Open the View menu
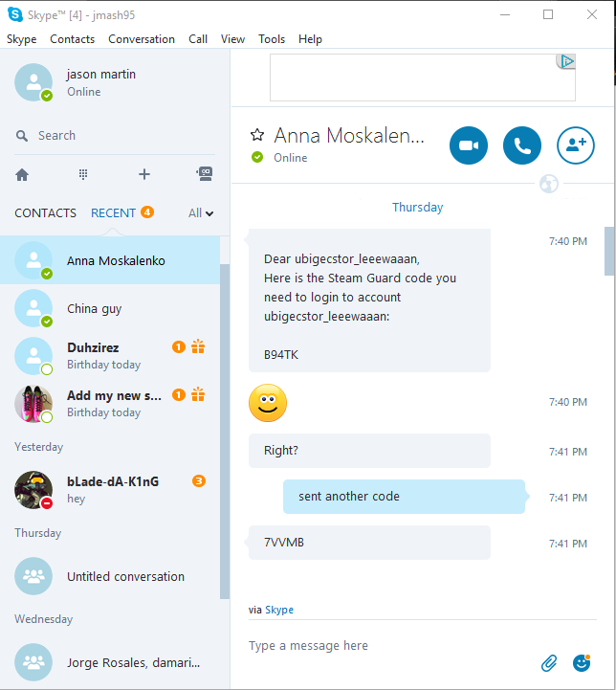The width and height of the screenshot is (616, 690). (x=232, y=39)
